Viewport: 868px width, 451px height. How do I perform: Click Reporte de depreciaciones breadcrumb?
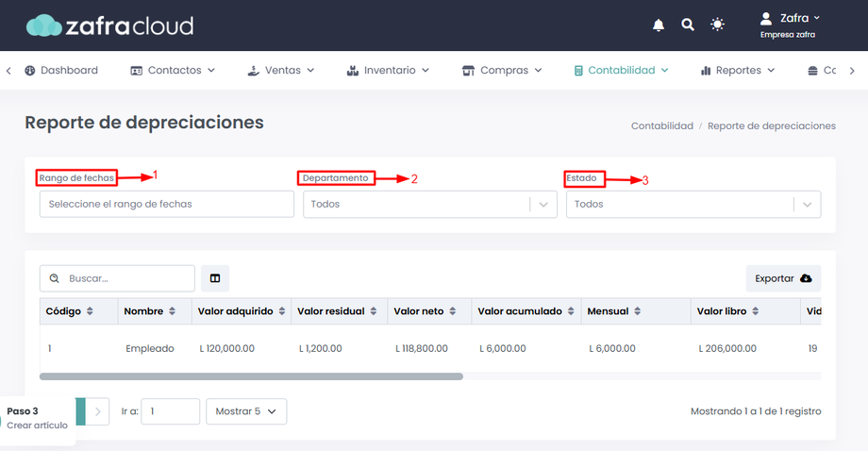pyautogui.click(x=772, y=125)
